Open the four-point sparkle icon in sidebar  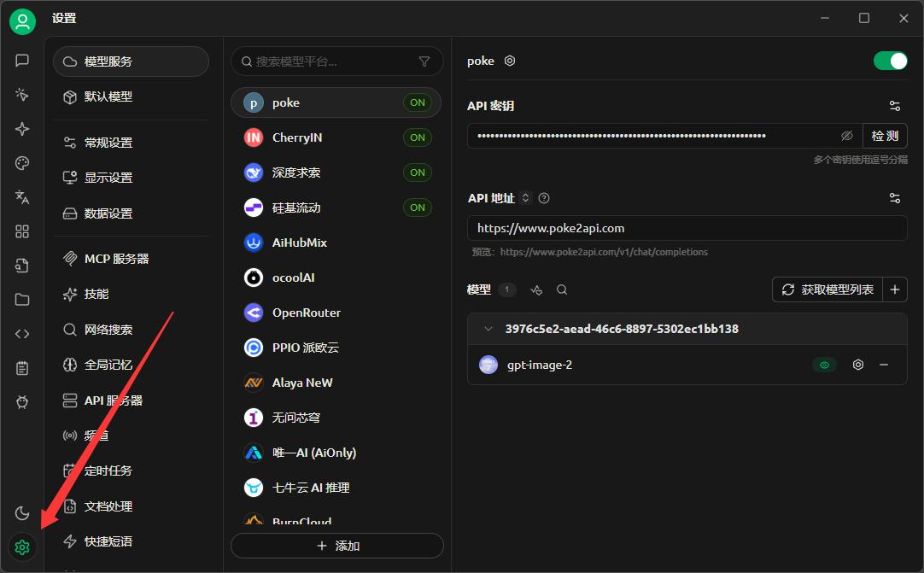coord(22,129)
